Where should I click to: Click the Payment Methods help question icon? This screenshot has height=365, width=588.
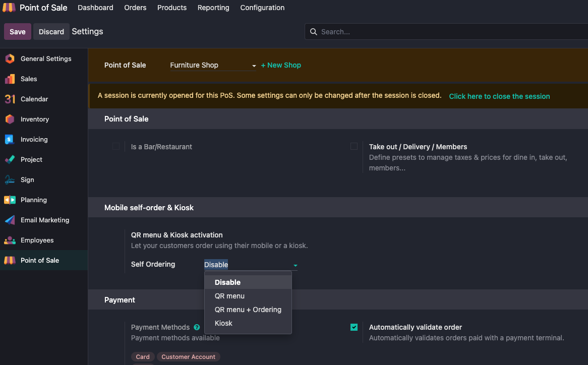(x=197, y=328)
